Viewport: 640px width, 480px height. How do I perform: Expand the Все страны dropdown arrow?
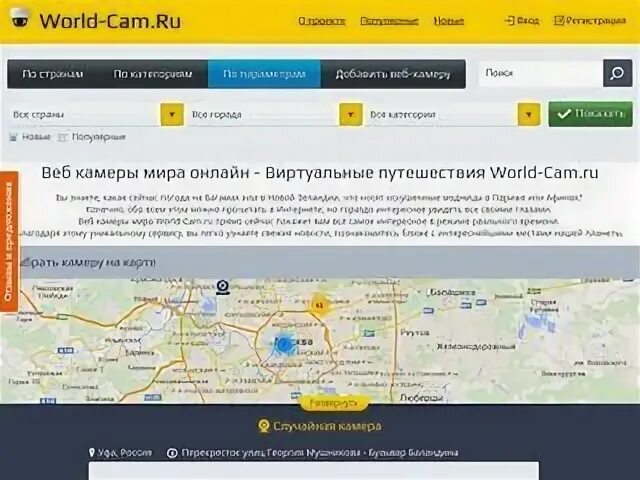point(172,114)
